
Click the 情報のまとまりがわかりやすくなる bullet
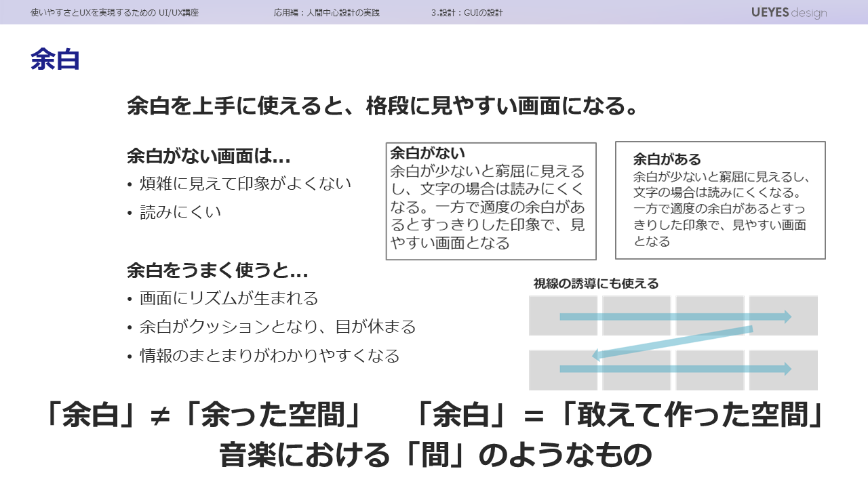pos(269,355)
